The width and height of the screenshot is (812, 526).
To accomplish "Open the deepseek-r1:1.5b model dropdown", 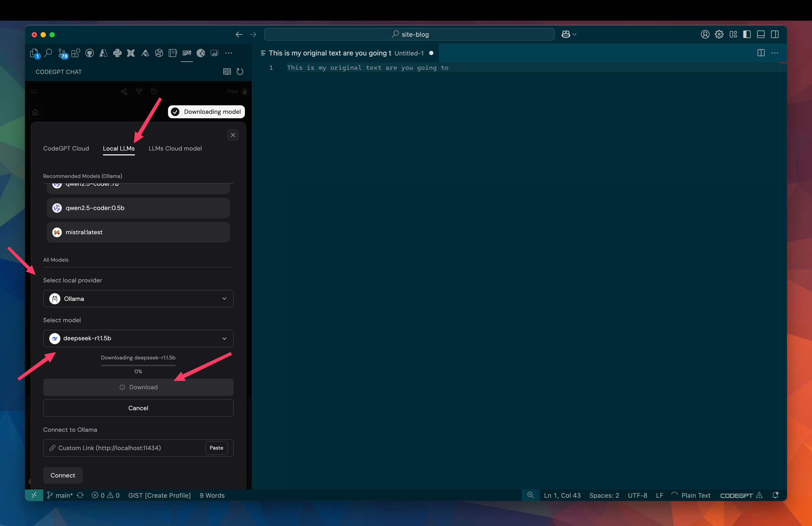I will pyautogui.click(x=138, y=338).
